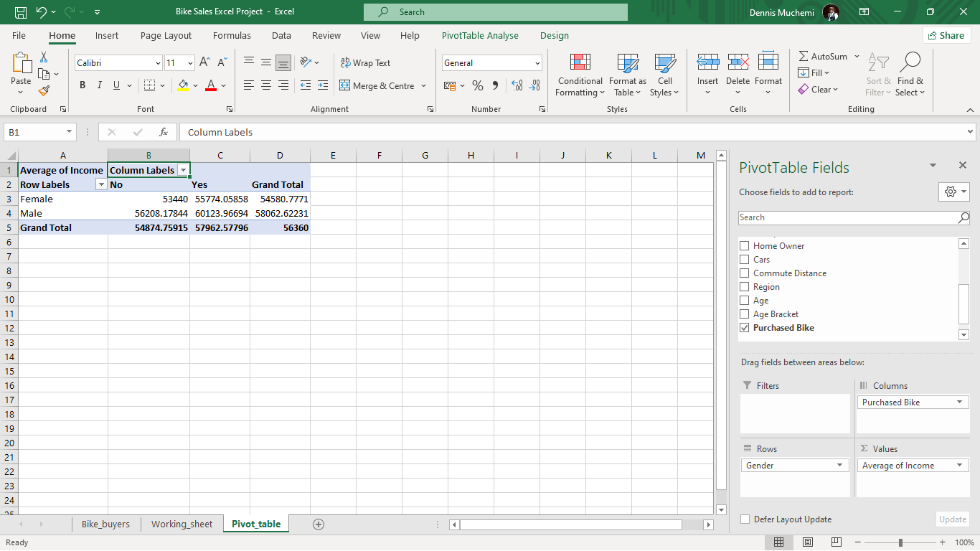Enable the Commute Distance field

(x=744, y=273)
